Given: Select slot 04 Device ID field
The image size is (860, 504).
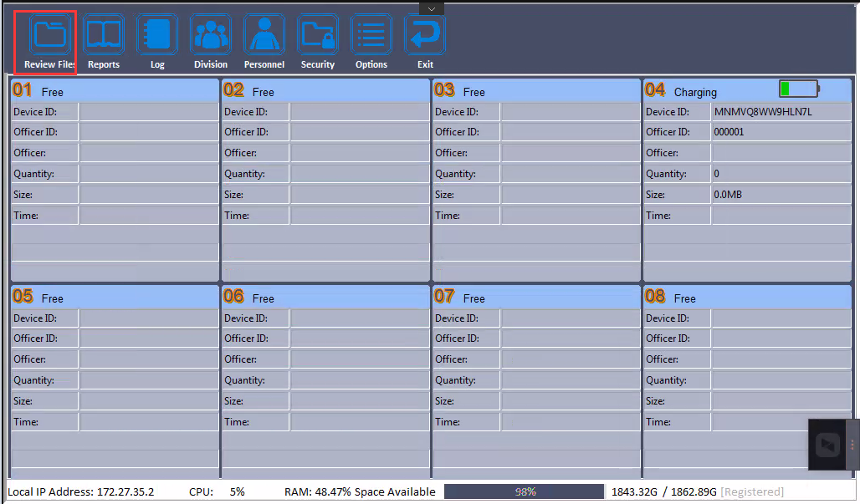Looking at the screenshot, I should click(x=781, y=112).
